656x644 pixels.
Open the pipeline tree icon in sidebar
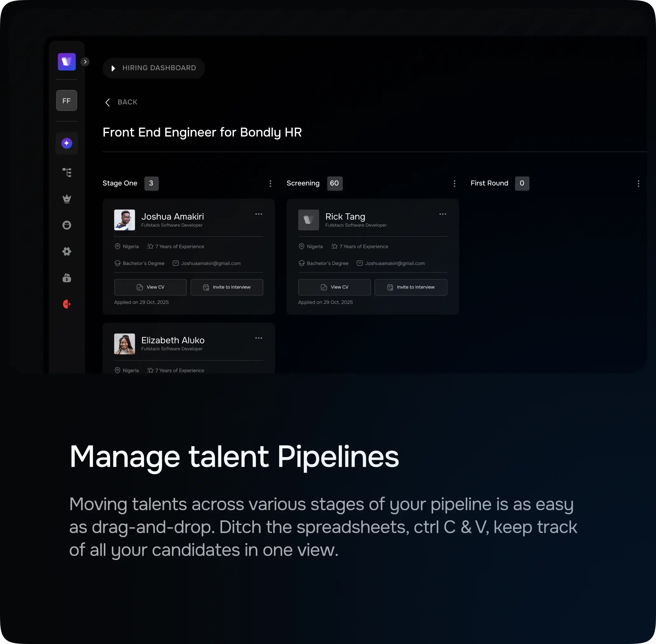66,172
